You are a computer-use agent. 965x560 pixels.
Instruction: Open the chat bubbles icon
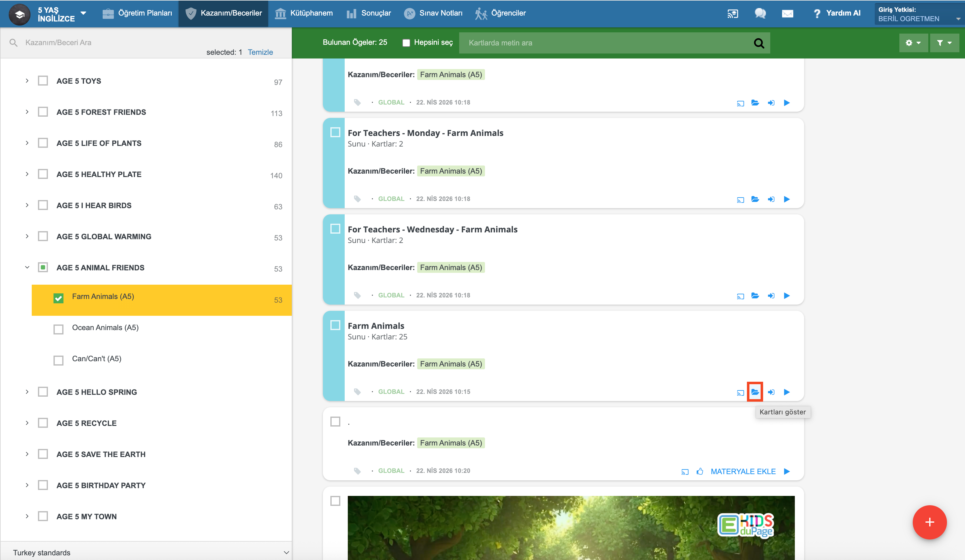pos(760,14)
